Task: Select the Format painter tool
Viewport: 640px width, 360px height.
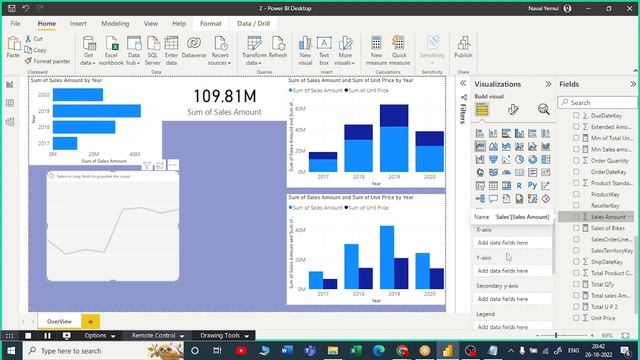Action: pyautogui.click(x=47, y=61)
